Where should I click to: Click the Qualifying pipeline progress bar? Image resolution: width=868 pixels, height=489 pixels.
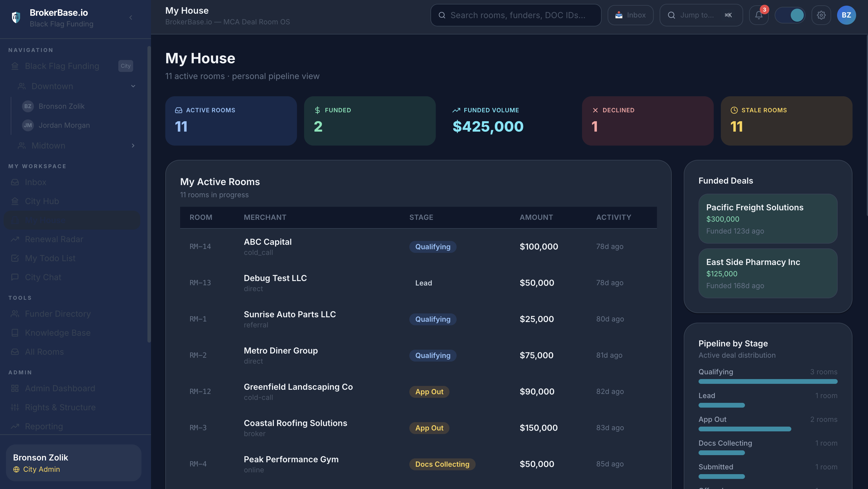tap(768, 381)
